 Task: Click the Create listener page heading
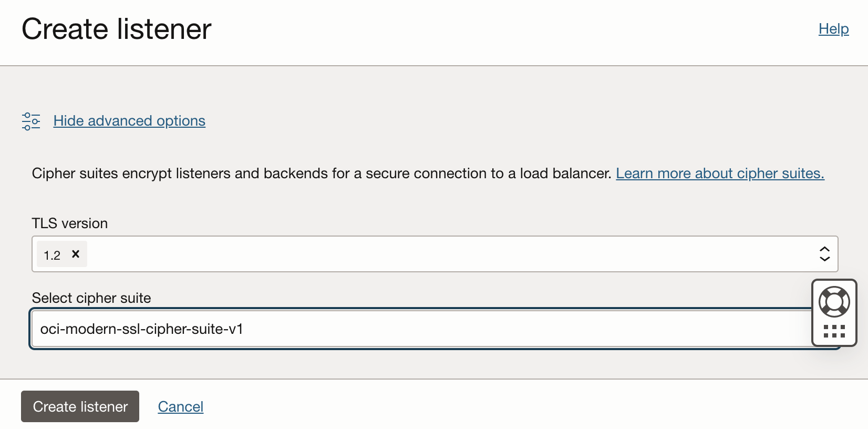117,29
